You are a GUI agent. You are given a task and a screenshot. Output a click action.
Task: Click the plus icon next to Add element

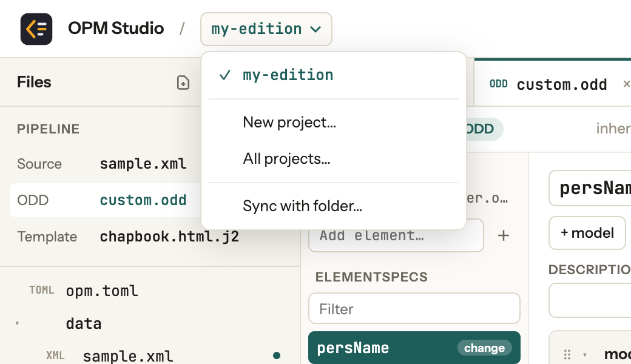(x=504, y=236)
